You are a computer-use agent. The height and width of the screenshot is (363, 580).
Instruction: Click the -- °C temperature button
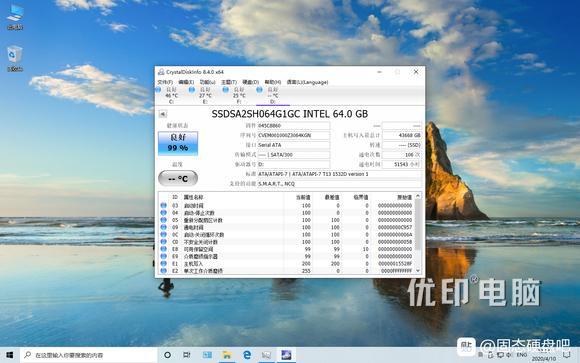pyautogui.click(x=178, y=178)
